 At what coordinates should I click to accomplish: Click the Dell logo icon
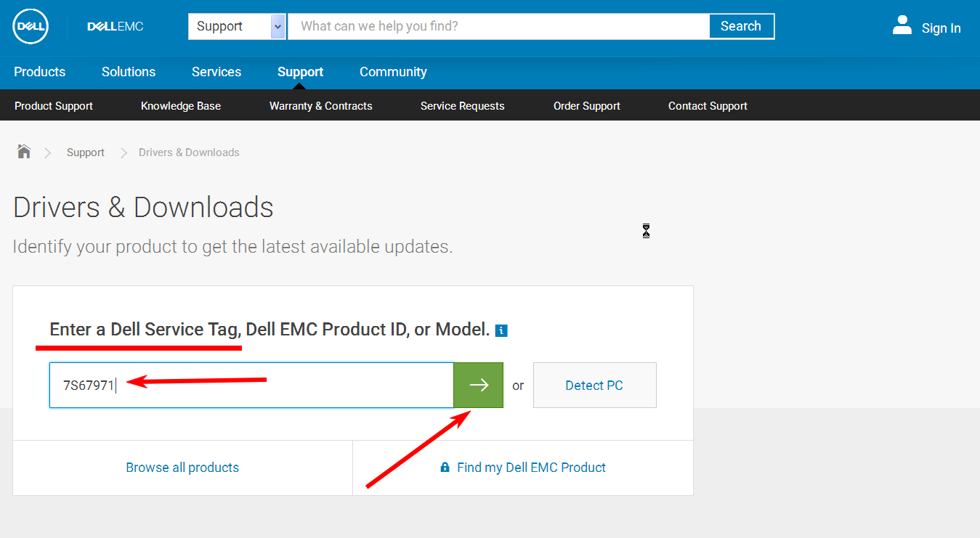click(31, 27)
